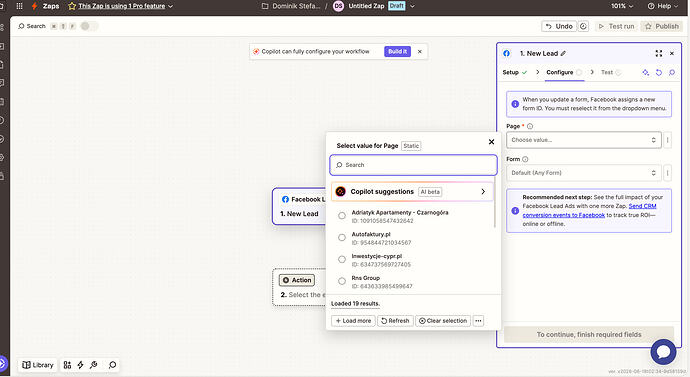Click the info icon next to Form label
Screen dimensions: 690x377
(525, 159)
